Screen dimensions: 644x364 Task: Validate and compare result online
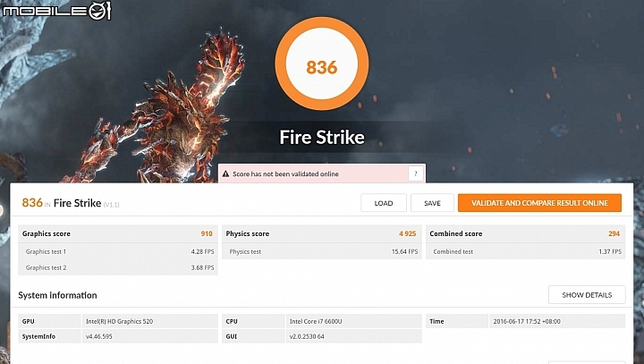point(539,203)
